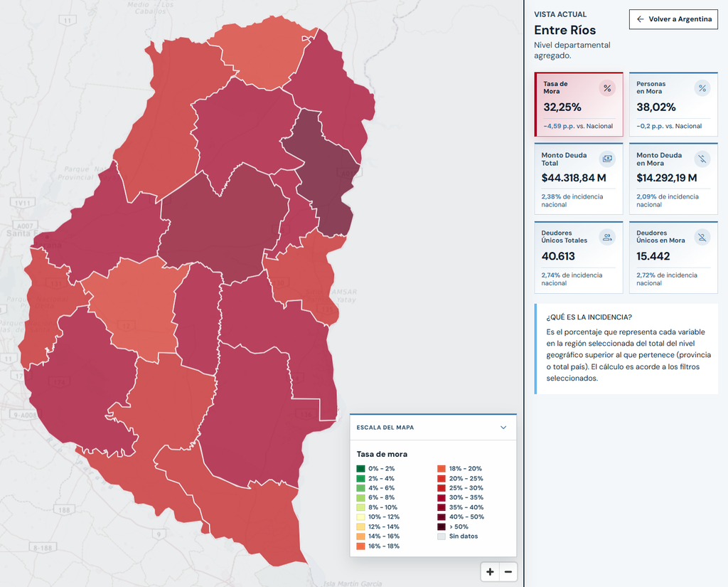Click the percent icon in Personas en Mora card
Screen dimensions: 728x587
click(702, 88)
